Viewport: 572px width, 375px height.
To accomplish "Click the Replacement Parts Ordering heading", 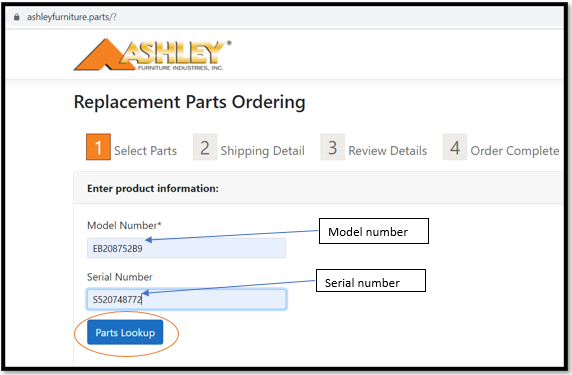I will click(190, 102).
